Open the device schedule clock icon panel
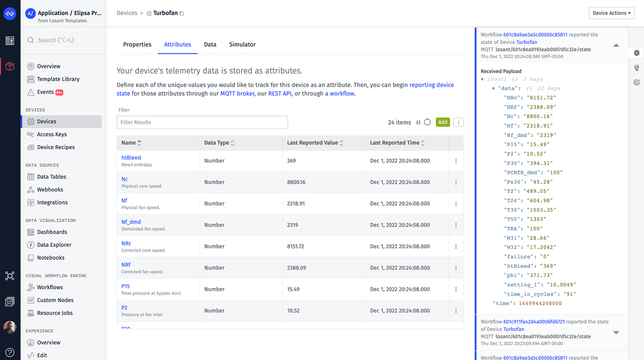Screen dimensions: 644x360 click(x=636, y=82)
